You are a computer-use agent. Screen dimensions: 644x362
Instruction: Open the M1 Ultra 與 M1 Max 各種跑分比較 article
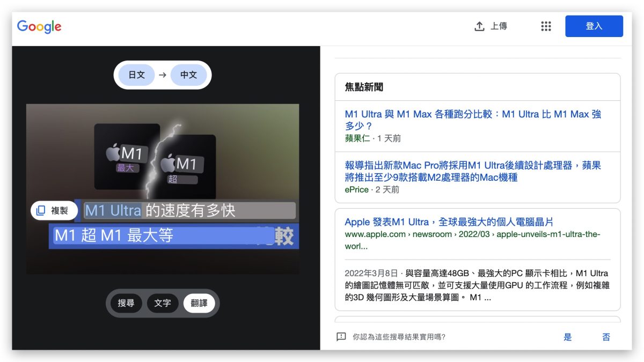tap(473, 120)
